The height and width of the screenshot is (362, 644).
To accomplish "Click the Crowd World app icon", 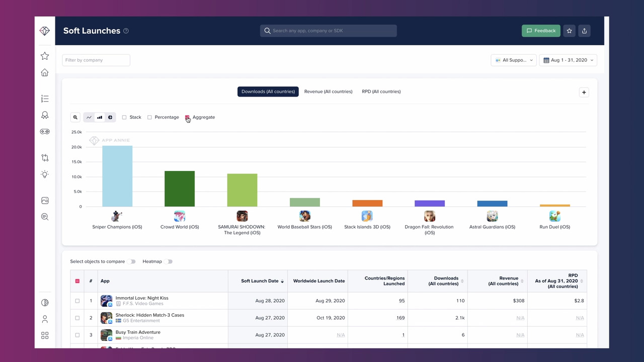I will (180, 216).
